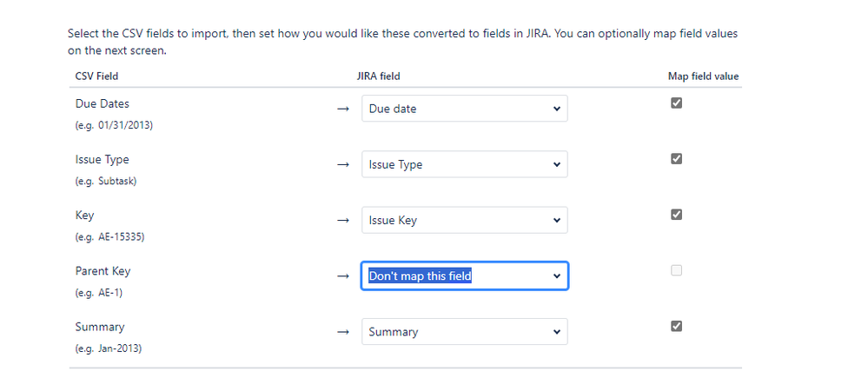
Task: Expand the Summary JIRA field dropdown
Action: click(464, 332)
